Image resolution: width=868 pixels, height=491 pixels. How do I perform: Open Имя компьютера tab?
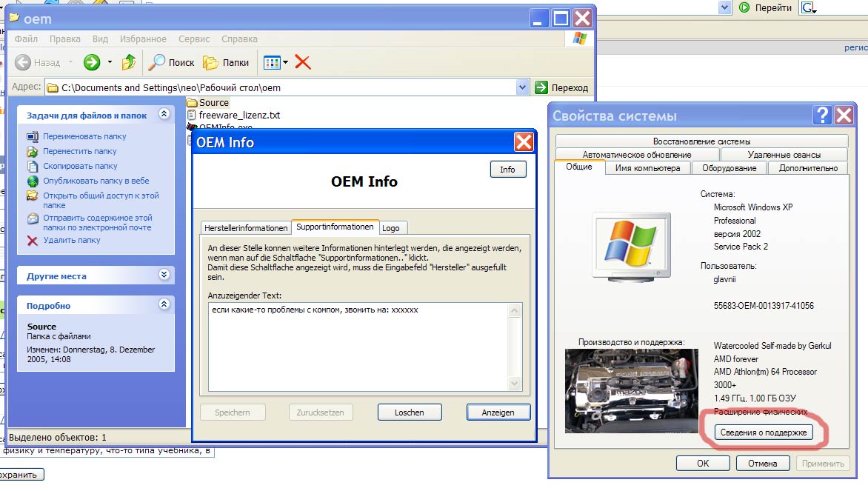pos(648,167)
